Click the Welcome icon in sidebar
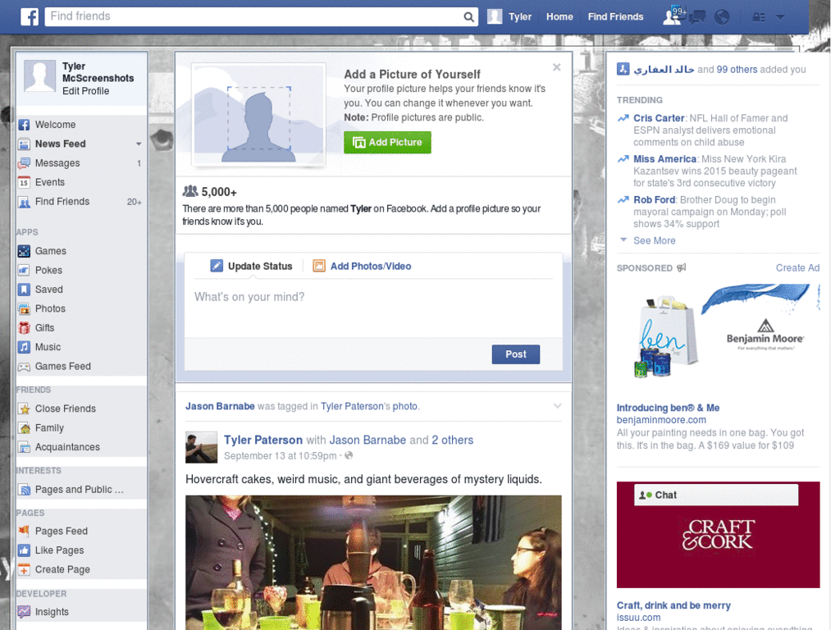The image size is (840, 630). pyautogui.click(x=24, y=125)
